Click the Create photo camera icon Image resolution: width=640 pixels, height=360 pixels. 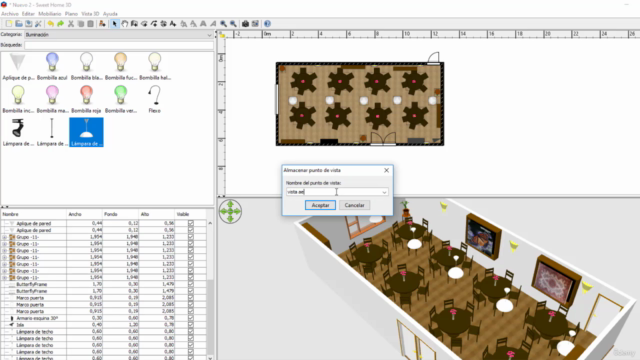point(245,24)
